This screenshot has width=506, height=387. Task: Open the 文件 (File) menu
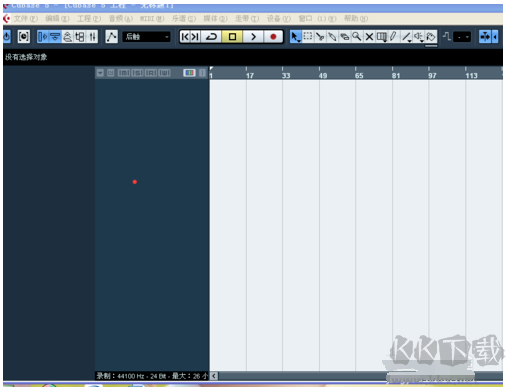pos(26,19)
